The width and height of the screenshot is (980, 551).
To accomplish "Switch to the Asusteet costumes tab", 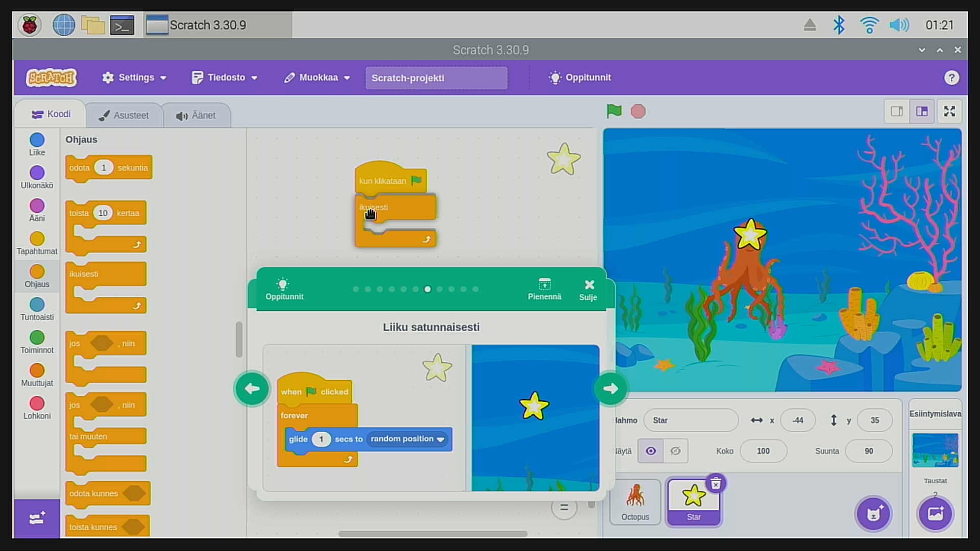I will pyautogui.click(x=124, y=115).
